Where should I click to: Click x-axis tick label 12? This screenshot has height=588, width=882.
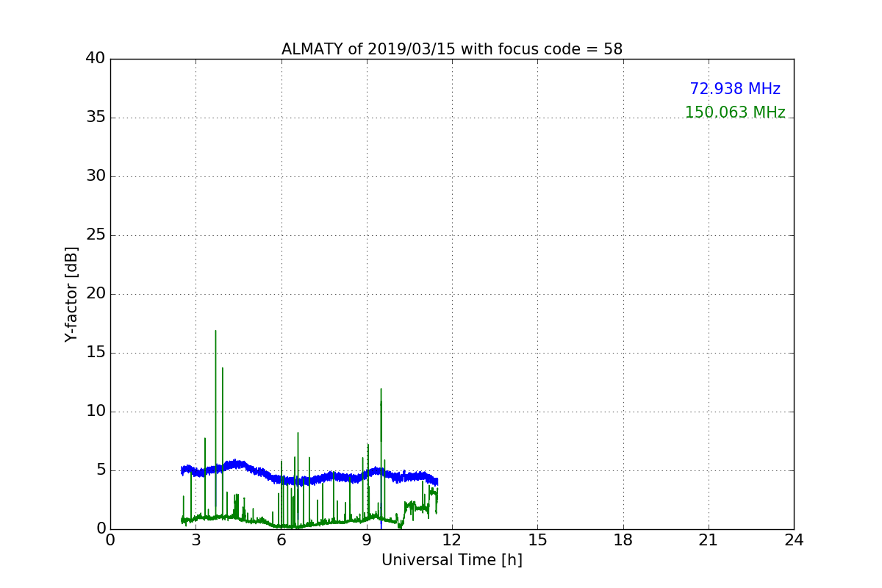tap(452, 540)
